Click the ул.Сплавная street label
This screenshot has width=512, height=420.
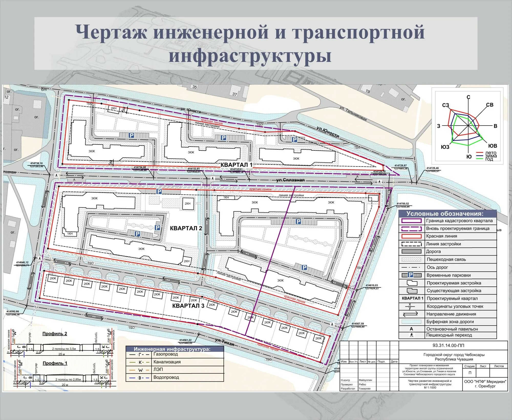291,180
